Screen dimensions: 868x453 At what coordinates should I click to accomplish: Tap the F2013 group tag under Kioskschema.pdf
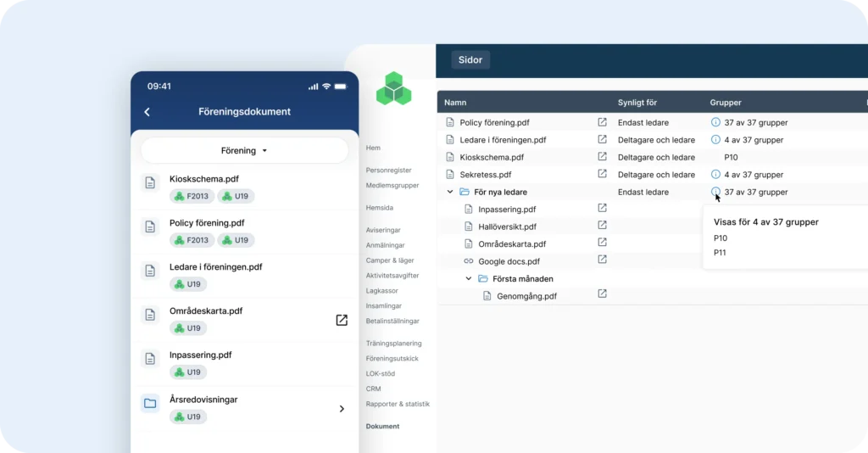[192, 196]
